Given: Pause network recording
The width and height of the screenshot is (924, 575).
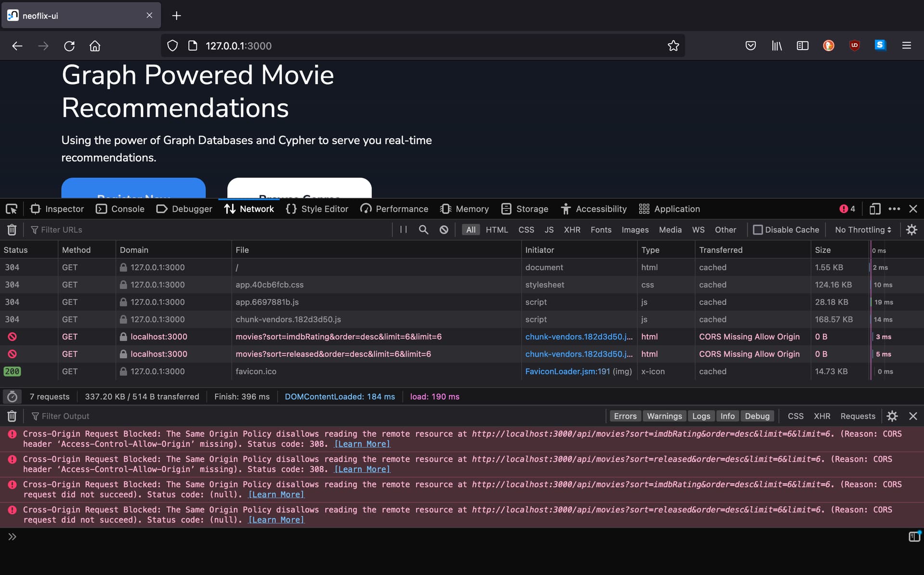Looking at the screenshot, I should pyautogui.click(x=403, y=230).
